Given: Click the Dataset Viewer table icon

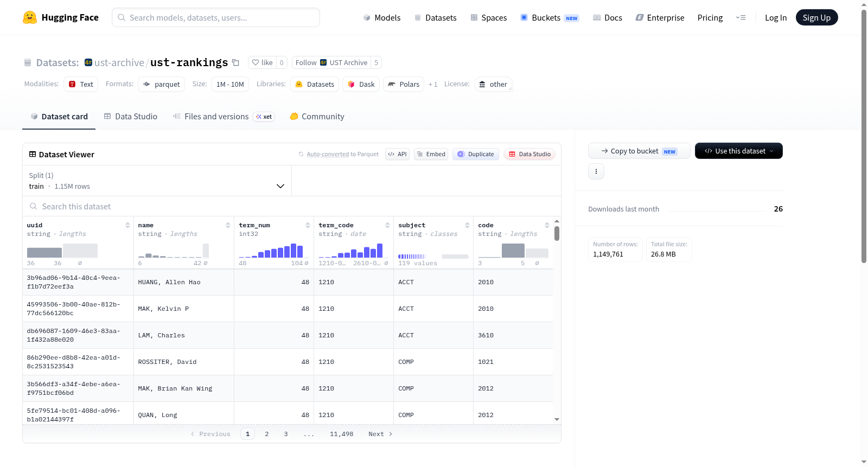Looking at the screenshot, I should [x=33, y=154].
